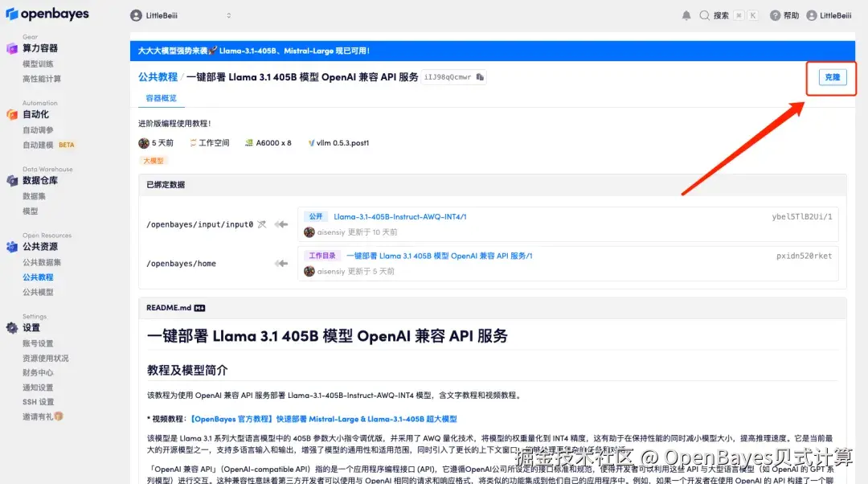The width and height of the screenshot is (868, 484).
Task: Open 自动调参 in the sidebar
Action: tap(39, 130)
